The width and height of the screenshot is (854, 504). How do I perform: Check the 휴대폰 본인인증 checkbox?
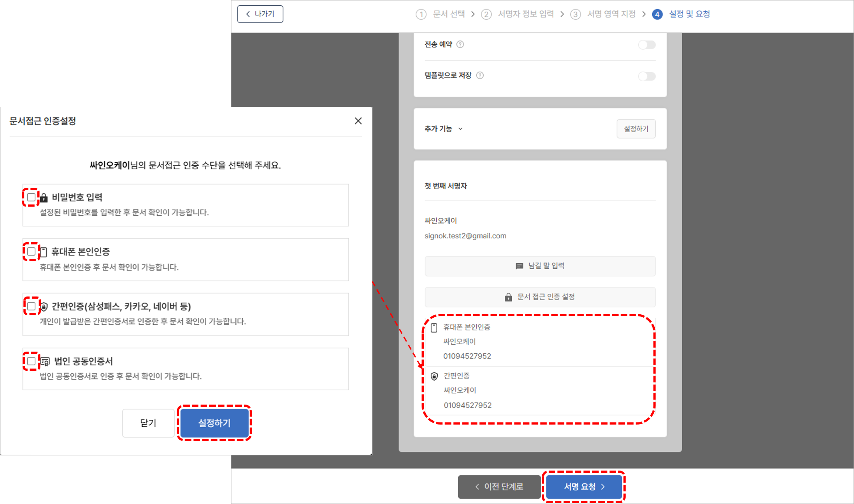point(31,252)
